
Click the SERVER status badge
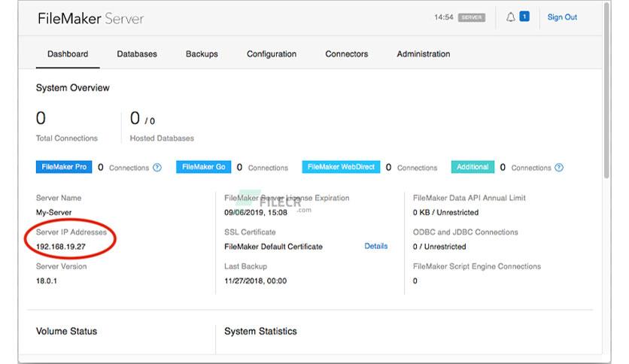[x=472, y=17]
